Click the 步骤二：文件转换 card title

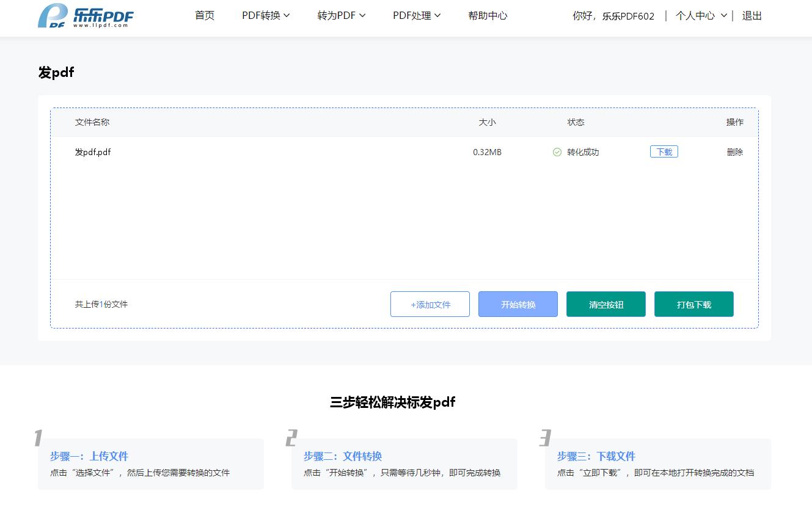343,456
